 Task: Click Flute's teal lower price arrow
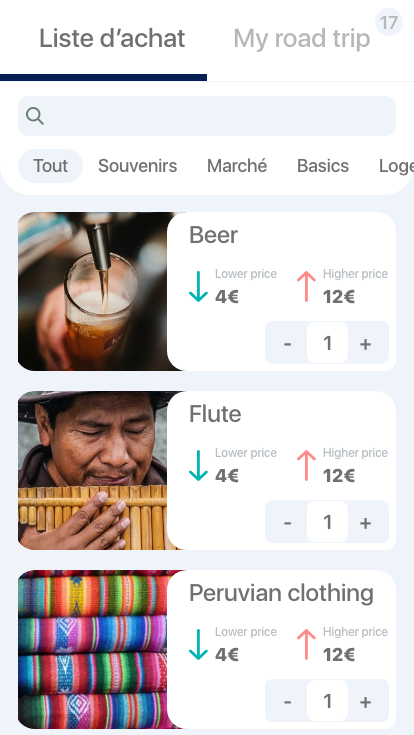point(198,465)
